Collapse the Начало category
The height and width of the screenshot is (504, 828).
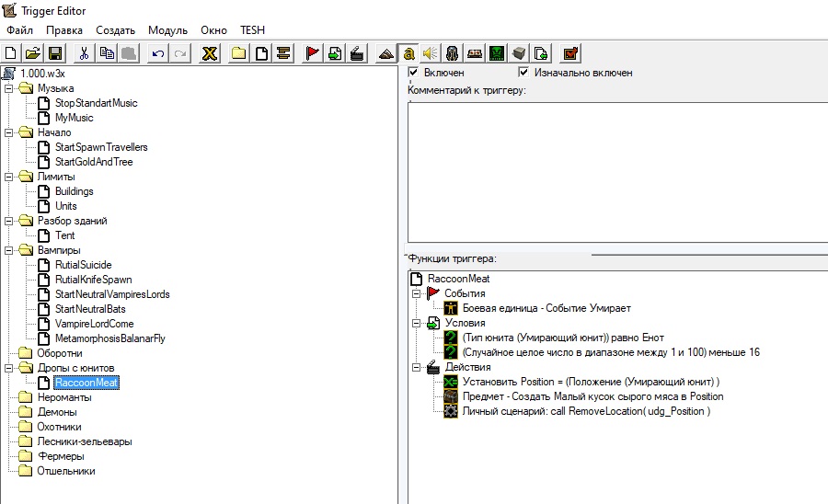9,132
